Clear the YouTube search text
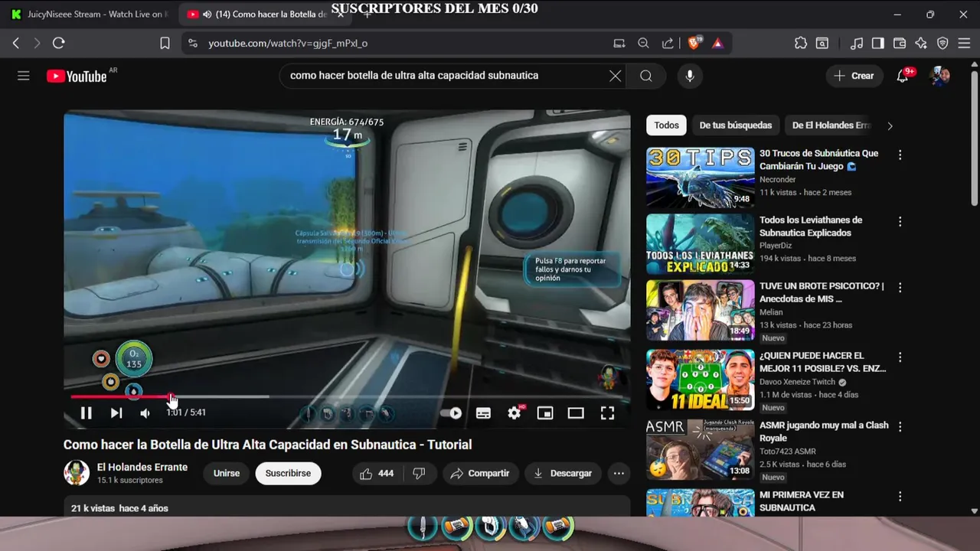This screenshot has width=980, height=551. (615, 76)
